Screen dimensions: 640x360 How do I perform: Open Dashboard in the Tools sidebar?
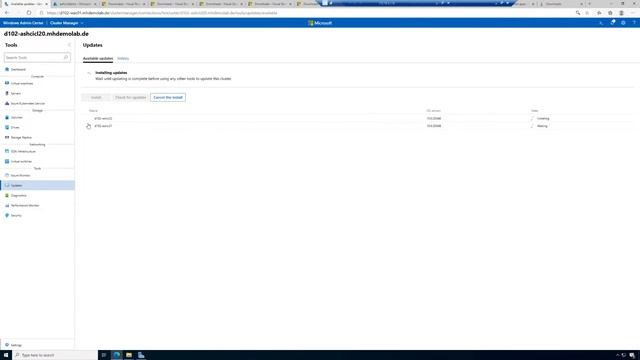18,69
